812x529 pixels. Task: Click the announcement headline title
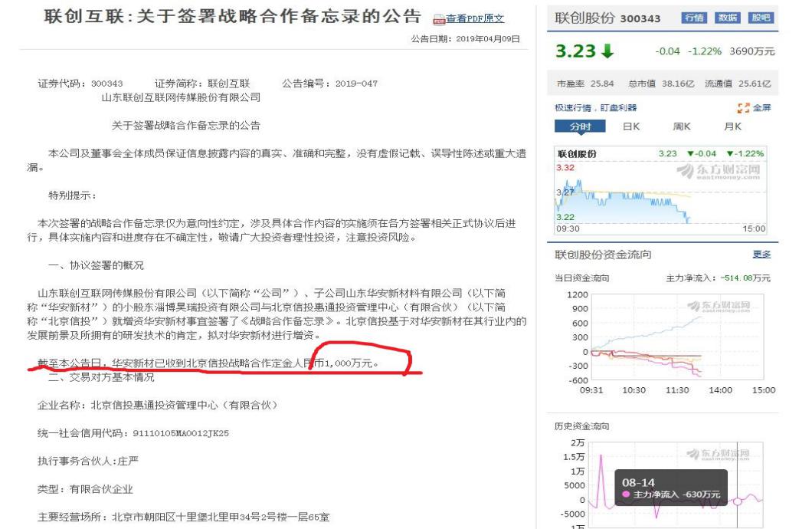[x=233, y=17]
